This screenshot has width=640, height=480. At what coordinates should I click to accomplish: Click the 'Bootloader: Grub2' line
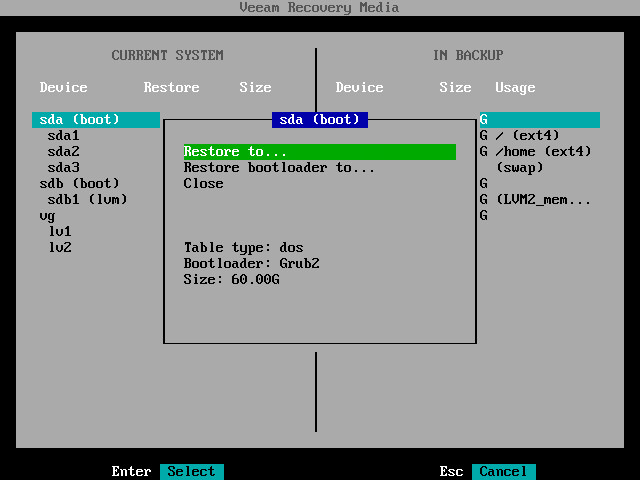click(x=251, y=263)
